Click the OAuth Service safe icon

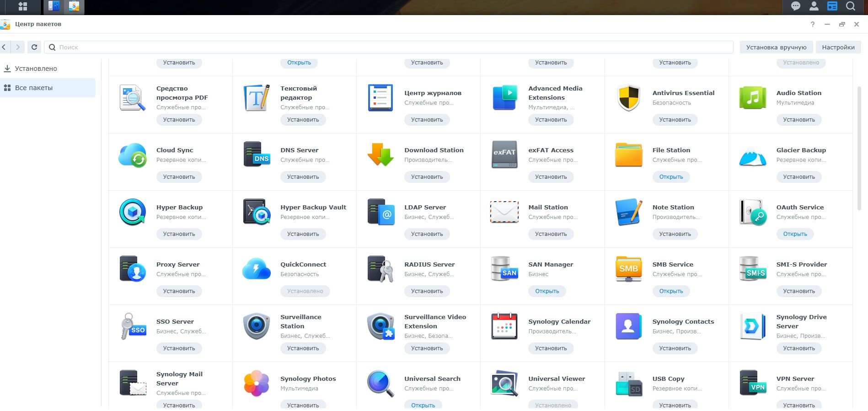click(x=752, y=212)
